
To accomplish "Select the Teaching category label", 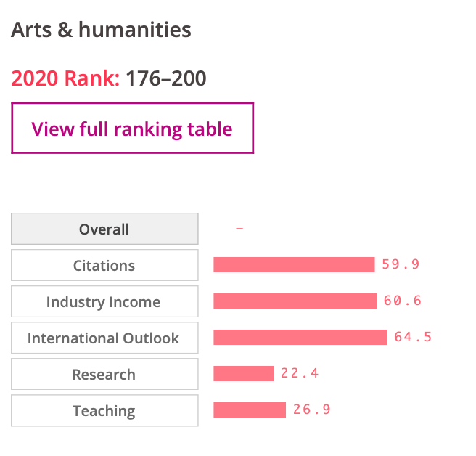I will click(104, 410).
